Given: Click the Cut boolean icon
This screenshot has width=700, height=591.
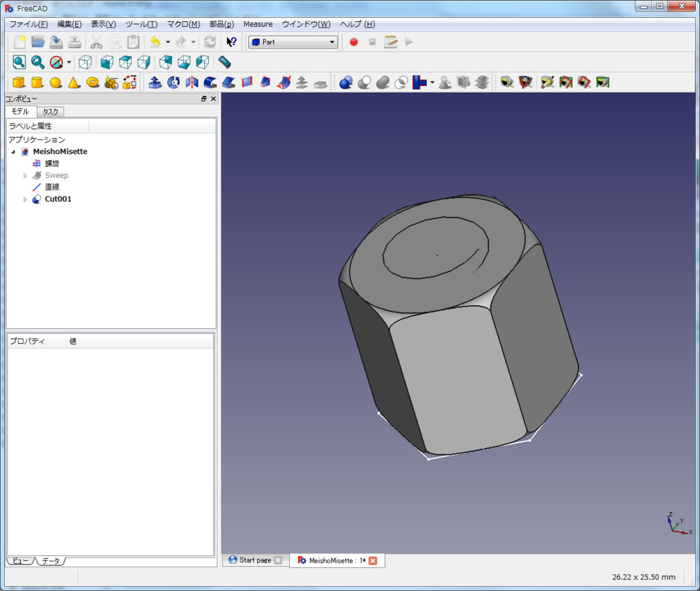Looking at the screenshot, I should (364, 82).
